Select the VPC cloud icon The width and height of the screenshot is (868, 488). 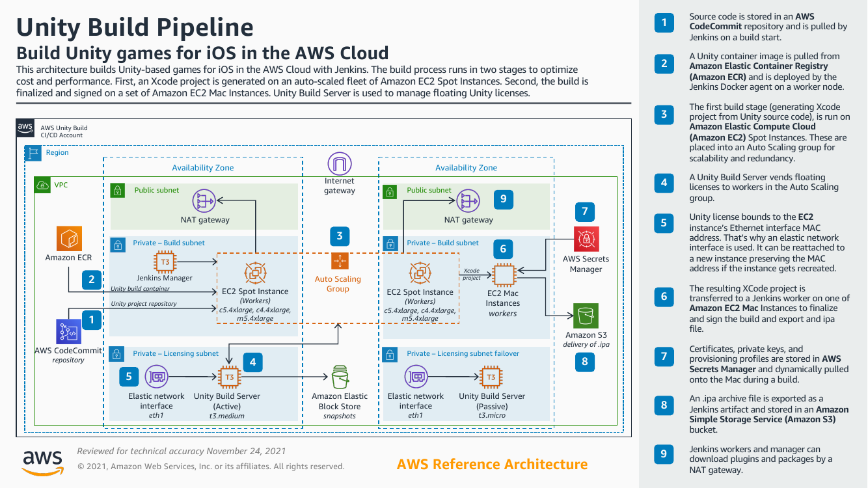click(x=42, y=185)
